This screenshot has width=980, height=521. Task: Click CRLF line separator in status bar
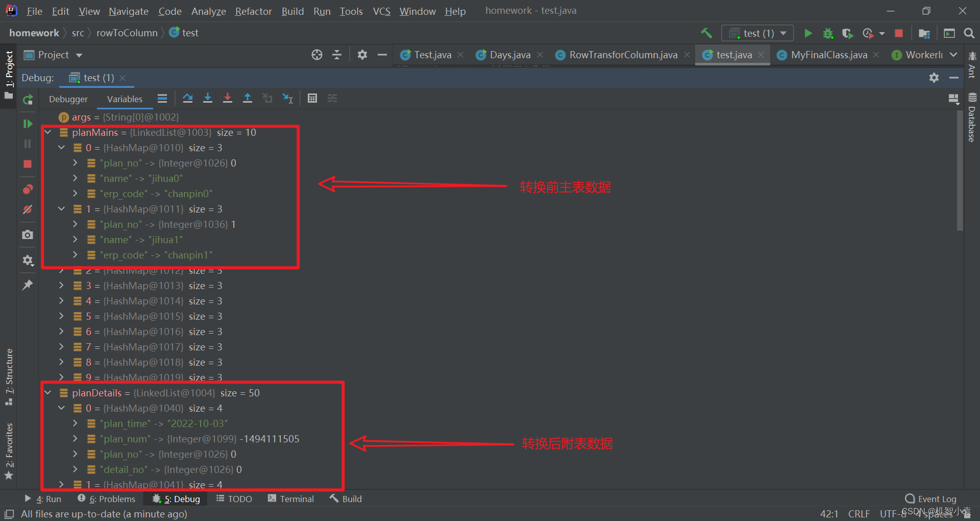pyautogui.click(x=859, y=514)
